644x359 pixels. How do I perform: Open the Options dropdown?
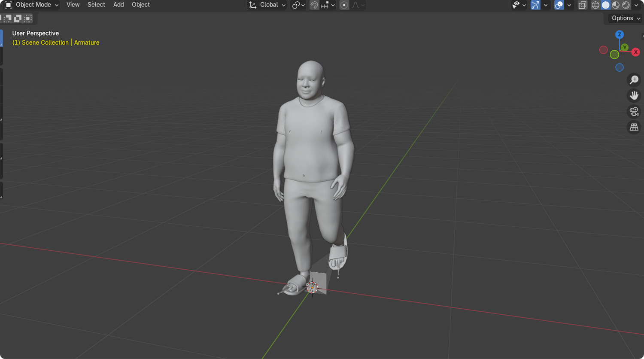[x=626, y=18]
